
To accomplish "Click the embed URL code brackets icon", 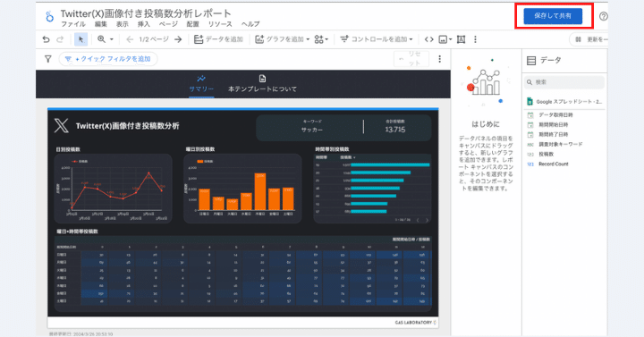I will [428, 39].
